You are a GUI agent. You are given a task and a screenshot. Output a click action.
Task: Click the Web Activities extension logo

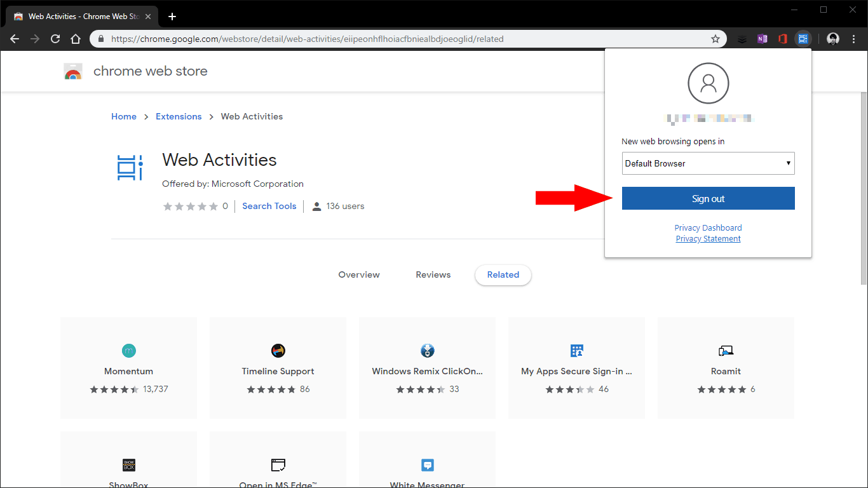[130, 168]
